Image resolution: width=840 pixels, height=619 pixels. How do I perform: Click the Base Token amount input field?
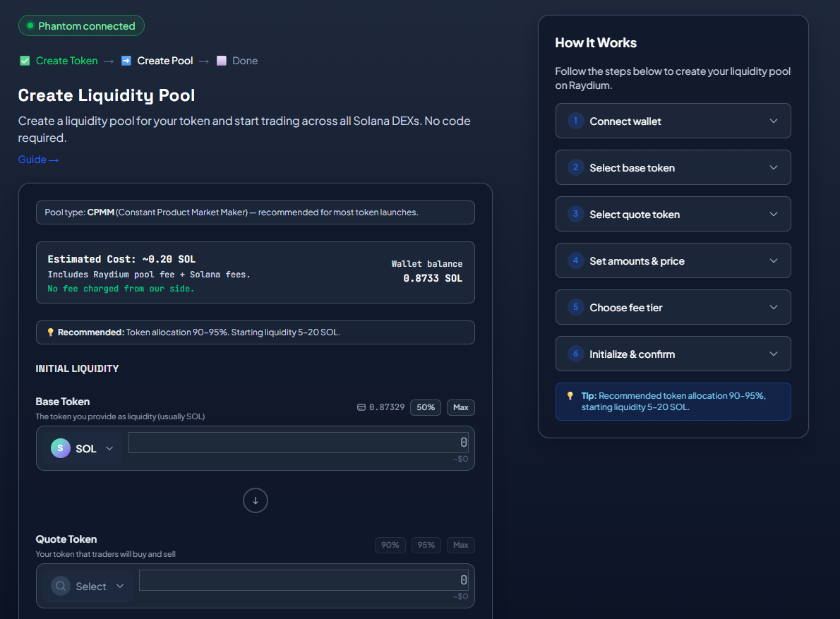coord(296,442)
